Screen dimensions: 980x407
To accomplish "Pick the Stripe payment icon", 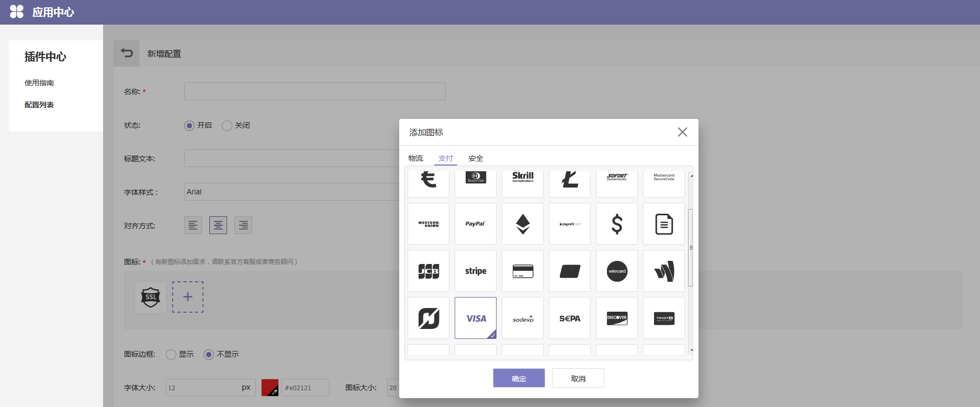I will pyautogui.click(x=476, y=271).
